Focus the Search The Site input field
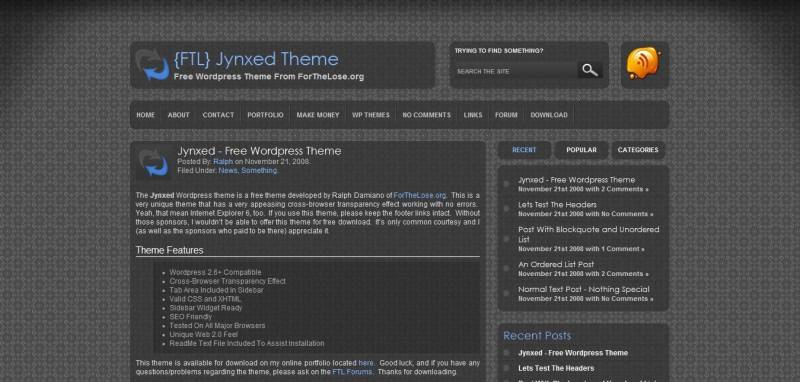This screenshot has width=800, height=382. (515, 71)
